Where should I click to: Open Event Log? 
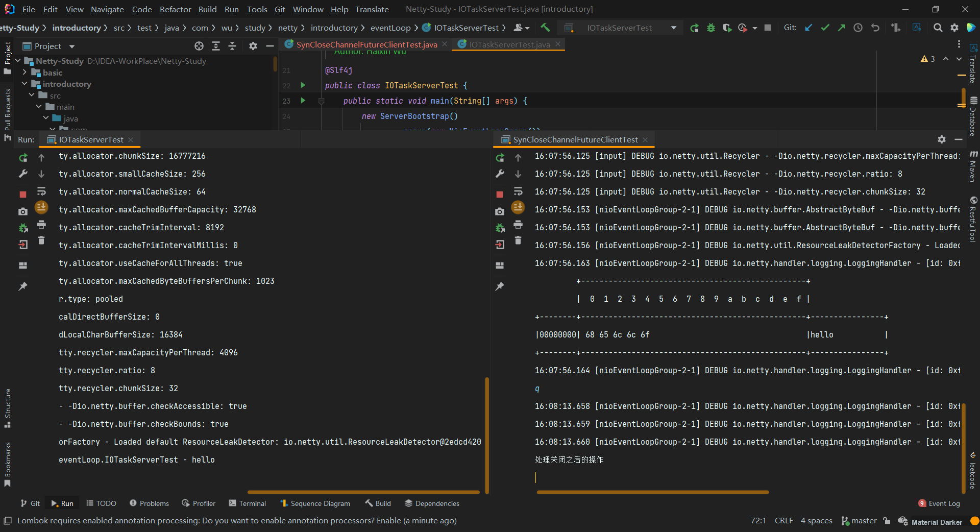(x=939, y=503)
